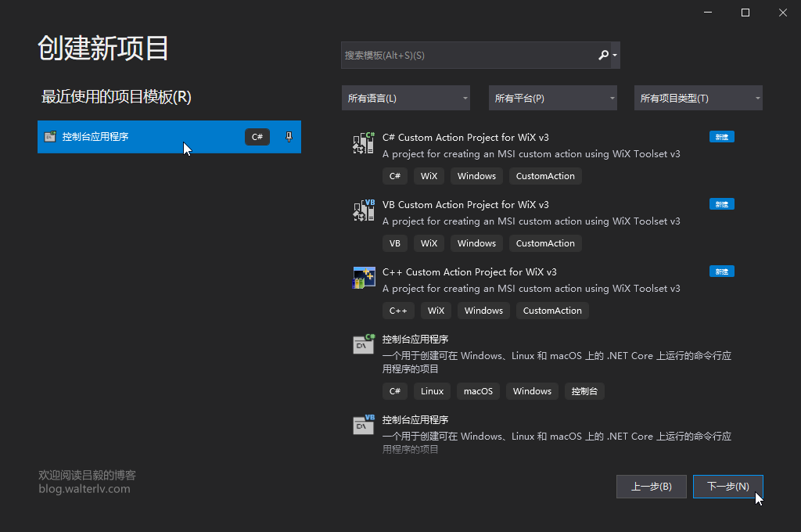Click the search magnifier icon

[x=603, y=56]
